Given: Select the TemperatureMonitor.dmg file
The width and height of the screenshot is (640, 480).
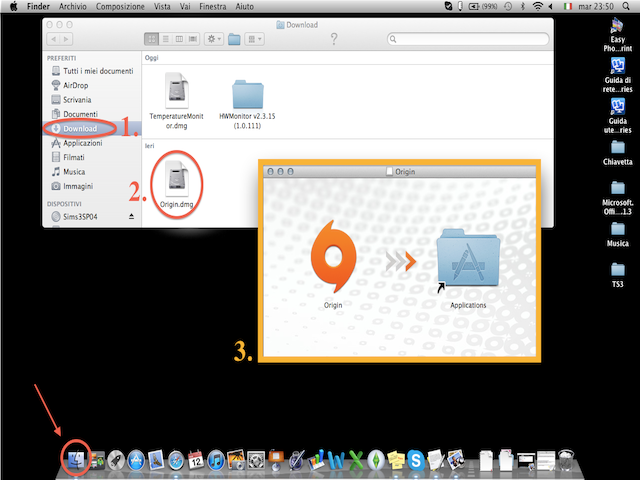Looking at the screenshot, I should pyautogui.click(x=176, y=100).
